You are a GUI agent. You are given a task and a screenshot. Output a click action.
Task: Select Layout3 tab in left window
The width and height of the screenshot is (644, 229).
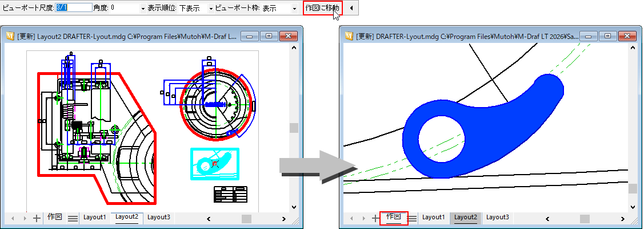(x=159, y=218)
